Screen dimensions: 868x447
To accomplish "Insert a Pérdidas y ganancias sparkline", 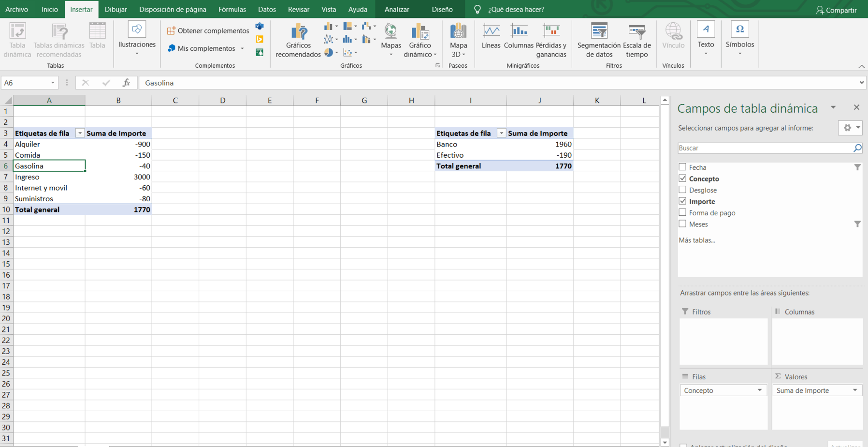I will pos(551,41).
